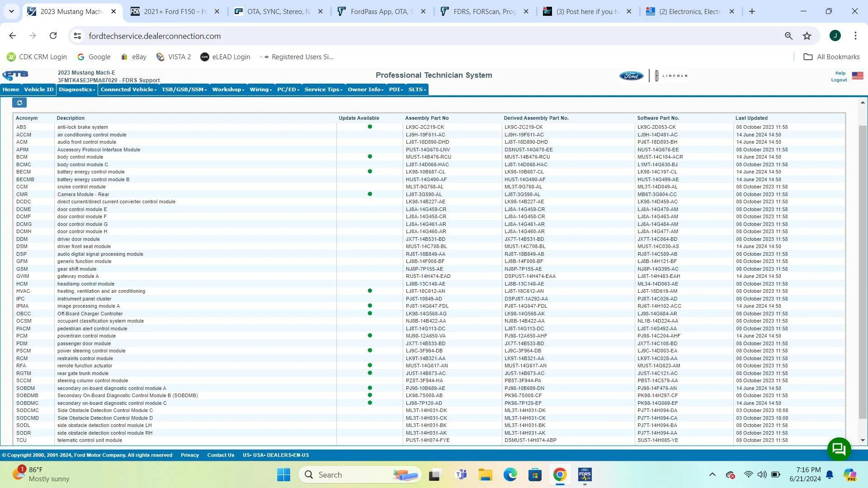This screenshot has height=488, width=868.
Task: Click the Windows Start button
Action: click(284, 475)
